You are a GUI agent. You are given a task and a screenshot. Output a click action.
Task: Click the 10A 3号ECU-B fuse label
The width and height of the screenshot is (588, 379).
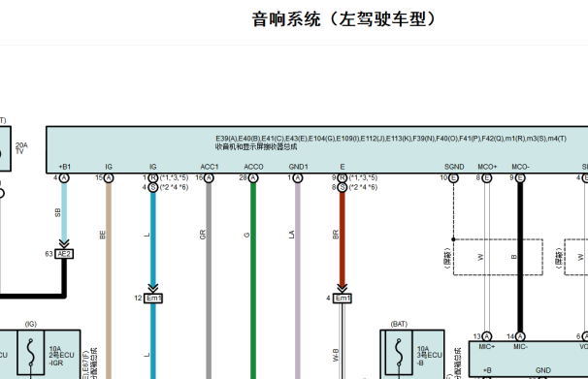(x=430, y=356)
